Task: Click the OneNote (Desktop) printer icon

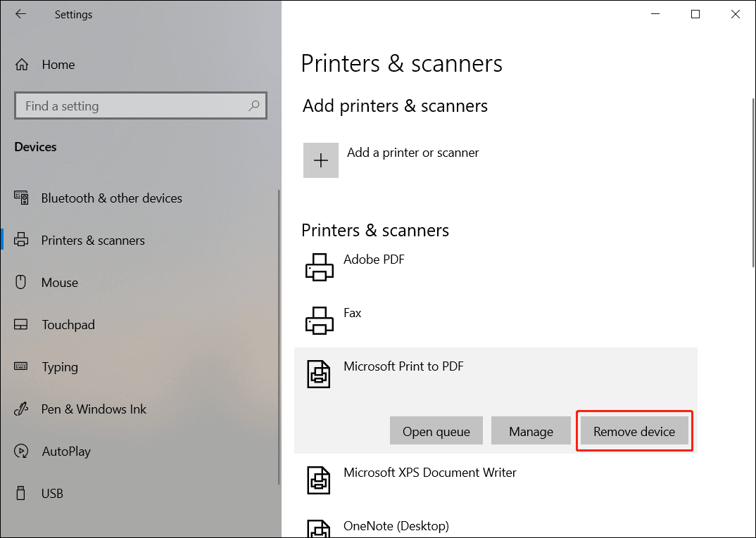Action: pyautogui.click(x=319, y=528)
